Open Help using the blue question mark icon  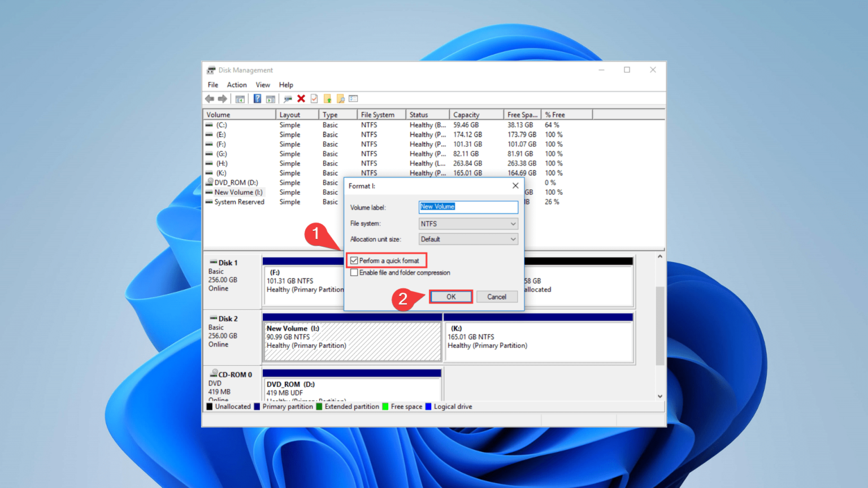coord(257,98)
